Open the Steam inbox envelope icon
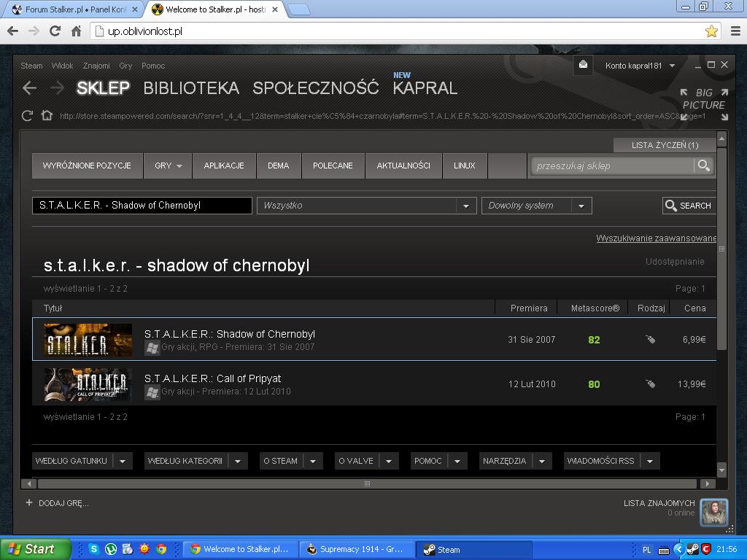 click(x=583, y=65)
